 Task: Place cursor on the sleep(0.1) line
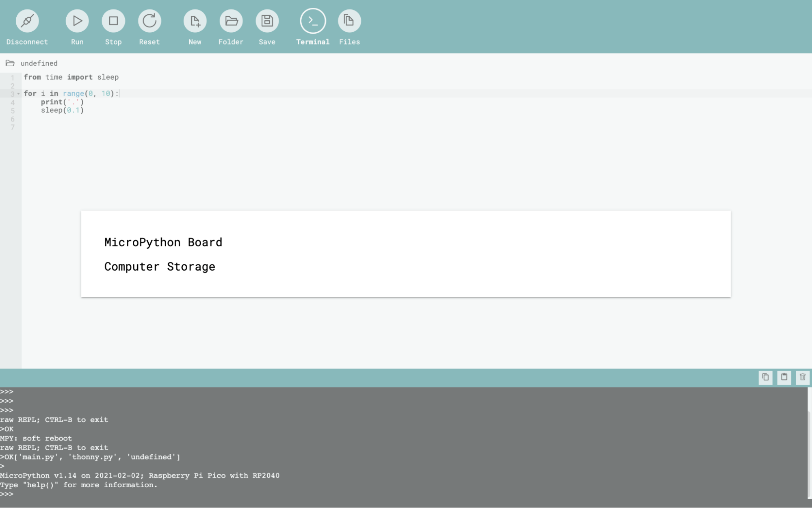click(x=62, y=110)
